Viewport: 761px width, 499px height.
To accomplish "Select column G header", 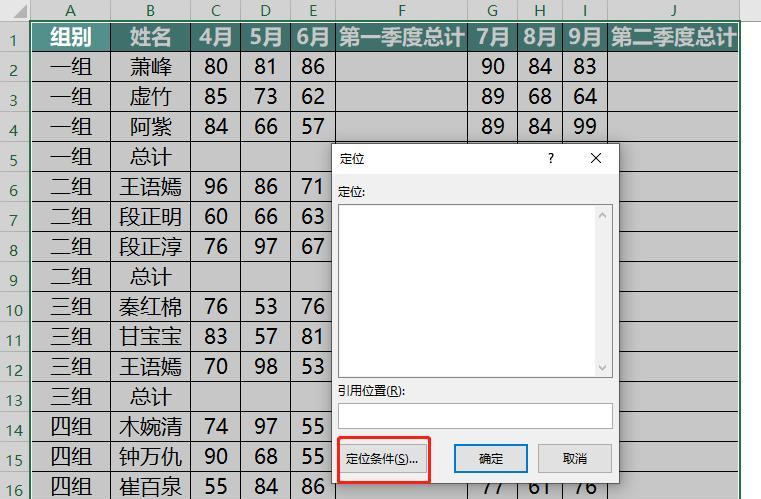I will pos(492,10).
